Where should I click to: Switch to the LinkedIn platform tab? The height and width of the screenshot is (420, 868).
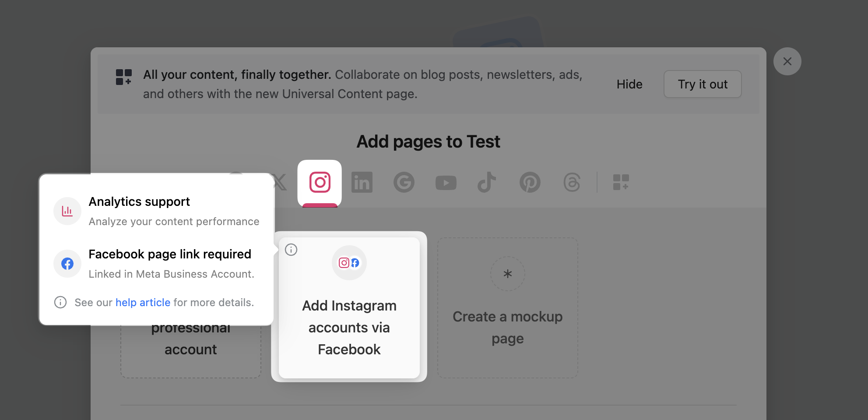[x=362, y=183]
